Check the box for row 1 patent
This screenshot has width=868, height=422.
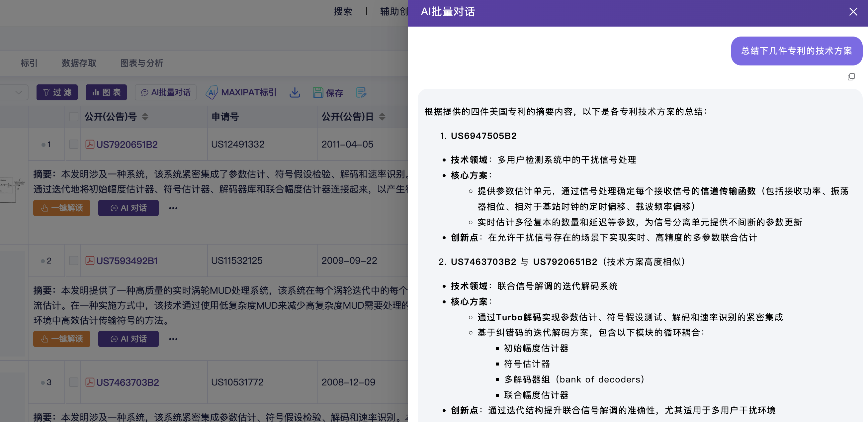[x=73, y=144]
